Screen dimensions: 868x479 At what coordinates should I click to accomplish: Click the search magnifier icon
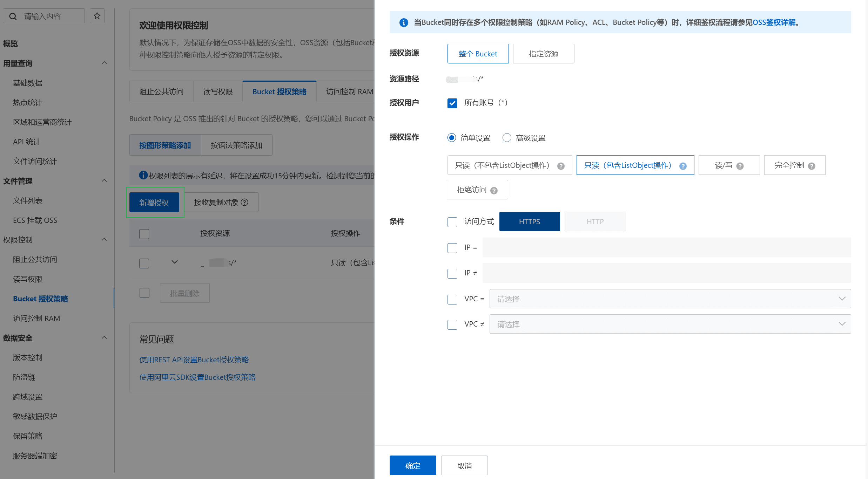pos(13,16)
